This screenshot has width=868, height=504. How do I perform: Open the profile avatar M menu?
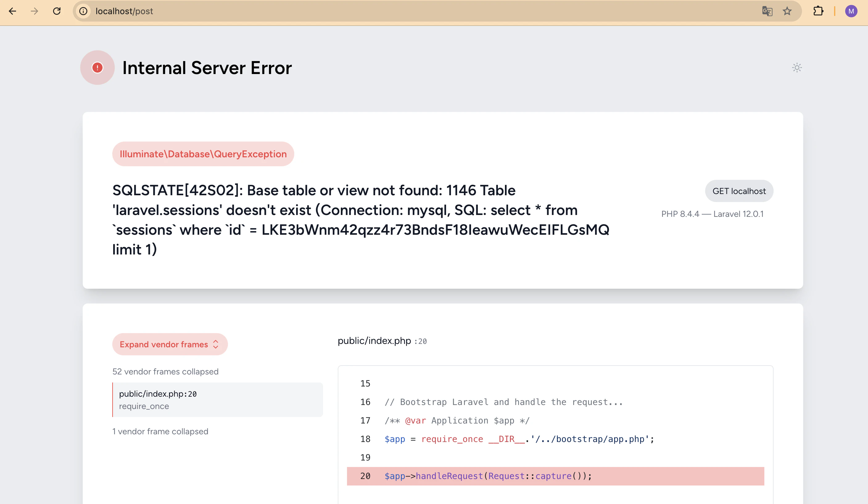[x=851, y=11]
